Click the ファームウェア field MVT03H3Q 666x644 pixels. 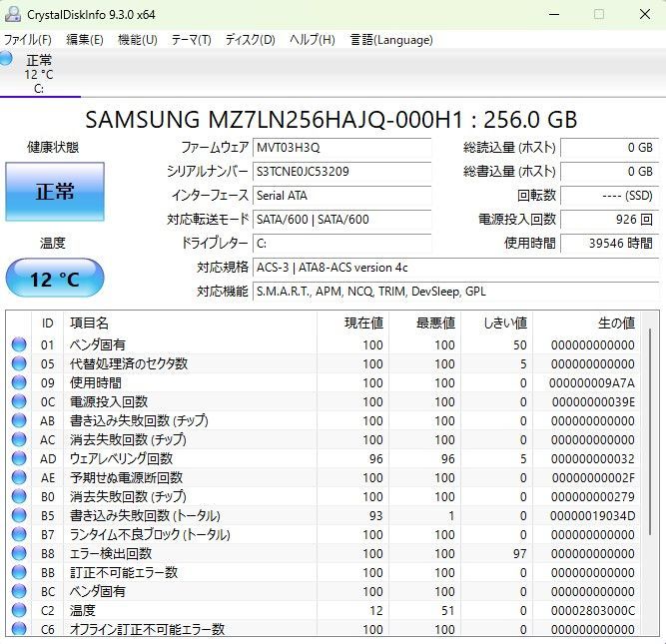(x=341, y=148)
